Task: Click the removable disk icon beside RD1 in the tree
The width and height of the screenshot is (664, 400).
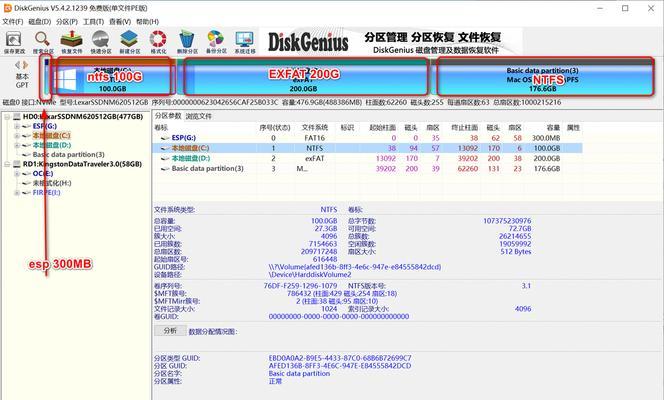Action: tap(17, 164)
